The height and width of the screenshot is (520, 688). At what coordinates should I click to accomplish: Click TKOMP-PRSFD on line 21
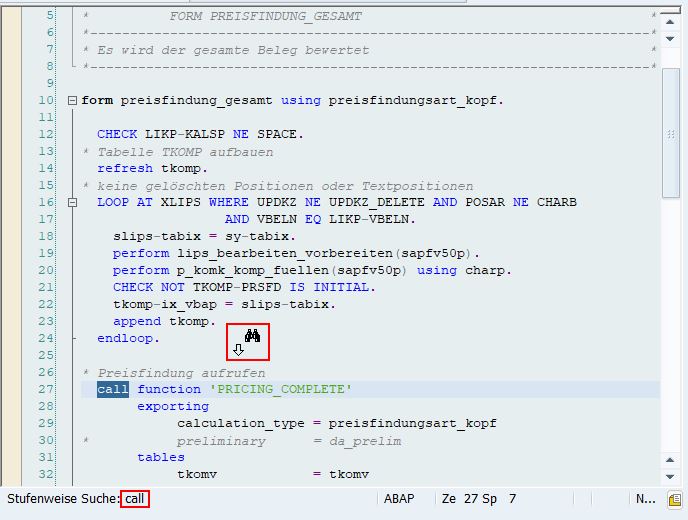[x=237, y=287]
